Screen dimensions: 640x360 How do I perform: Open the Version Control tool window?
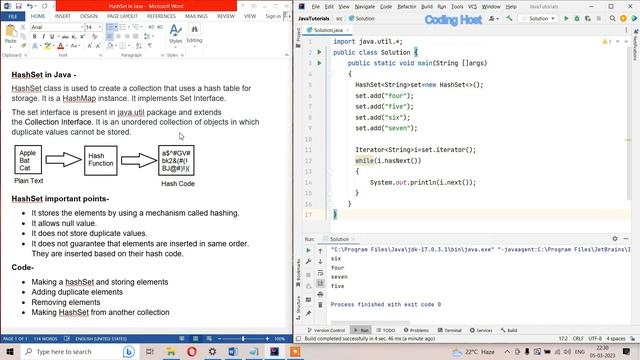pos(326,330)
